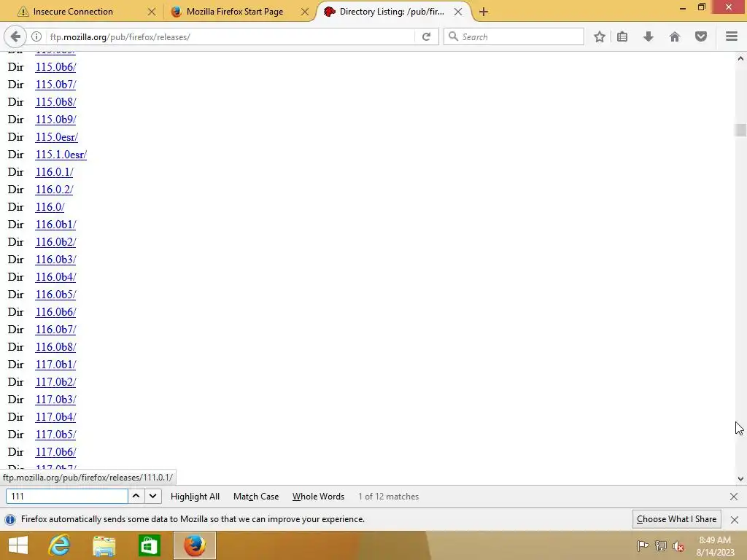Go to the Home page icon
This screenshot has width=747, height=560.
point(675,36)
